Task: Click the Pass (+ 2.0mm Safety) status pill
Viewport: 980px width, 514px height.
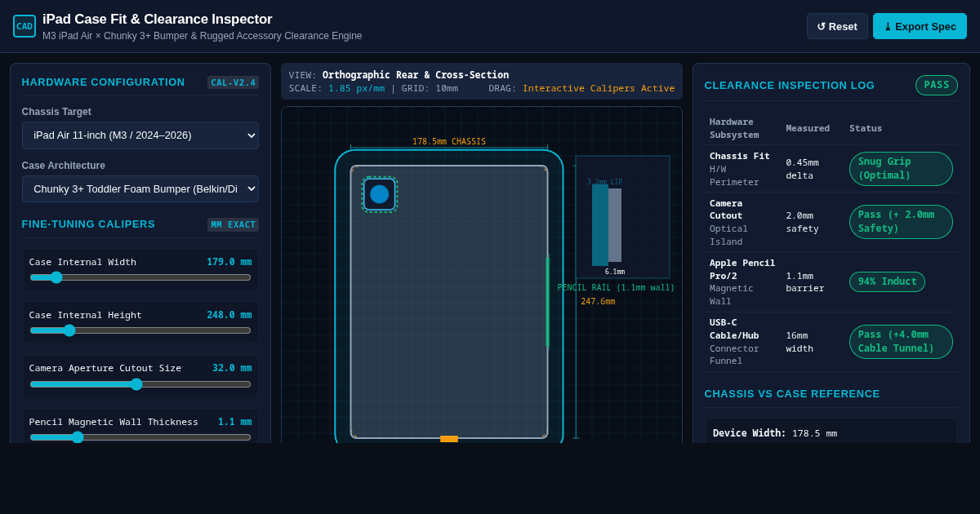Action: click(x=901, y=222)
